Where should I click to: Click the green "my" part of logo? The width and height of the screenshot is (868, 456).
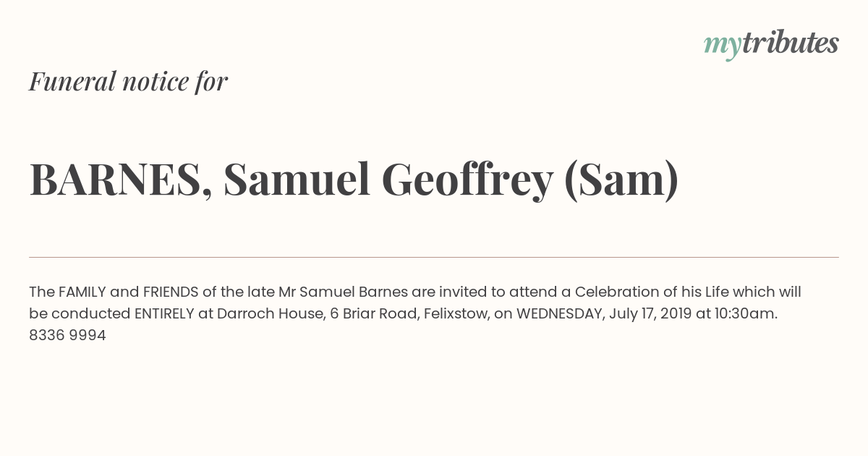point(723,48)
